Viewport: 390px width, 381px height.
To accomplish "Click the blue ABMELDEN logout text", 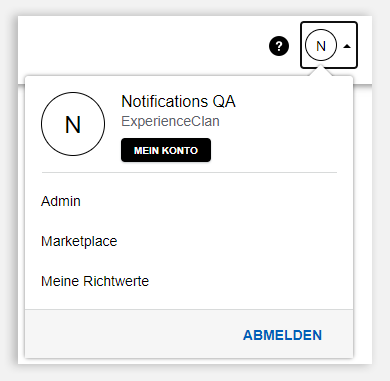I will (282, 335).
